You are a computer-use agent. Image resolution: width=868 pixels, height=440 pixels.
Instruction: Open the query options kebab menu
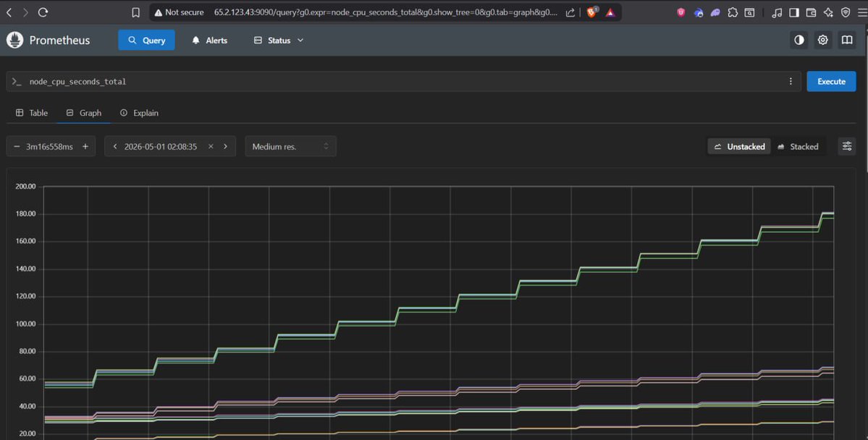(791, 81)
